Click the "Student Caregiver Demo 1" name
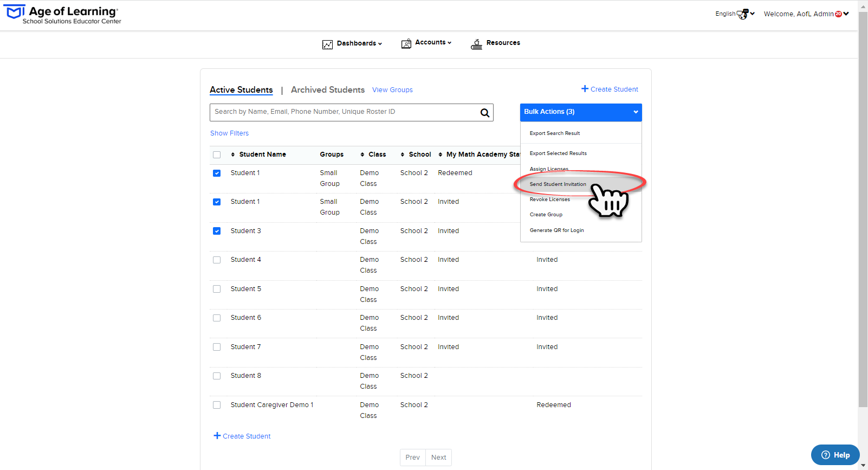The image size is (868, 470). click(272, 405)
